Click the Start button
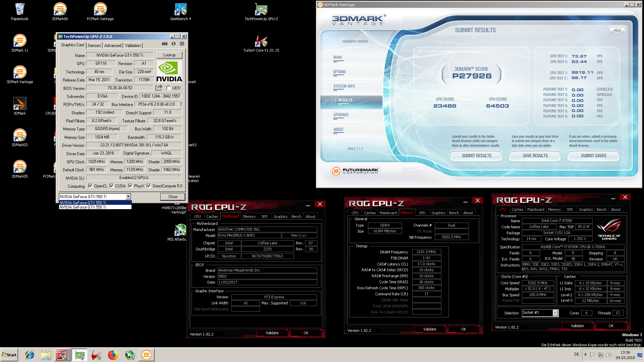The height and width of the screenshot is (362, 644). pos(9,355)
